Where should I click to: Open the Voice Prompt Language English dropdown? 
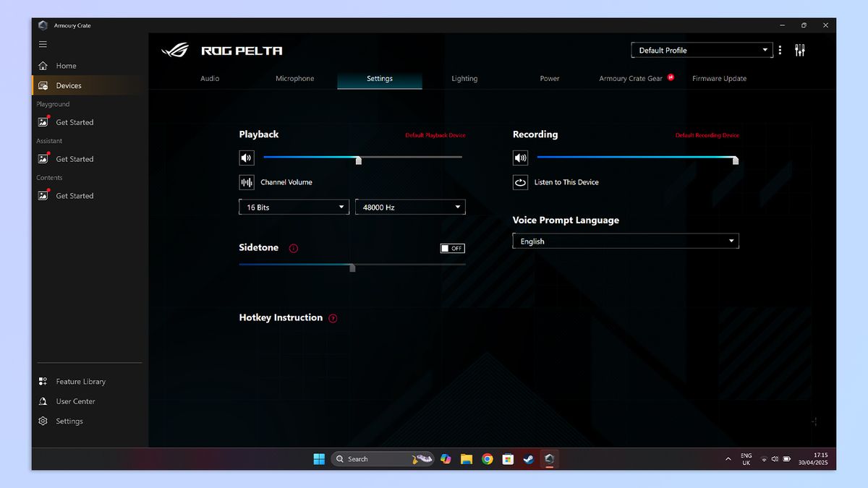625,241
